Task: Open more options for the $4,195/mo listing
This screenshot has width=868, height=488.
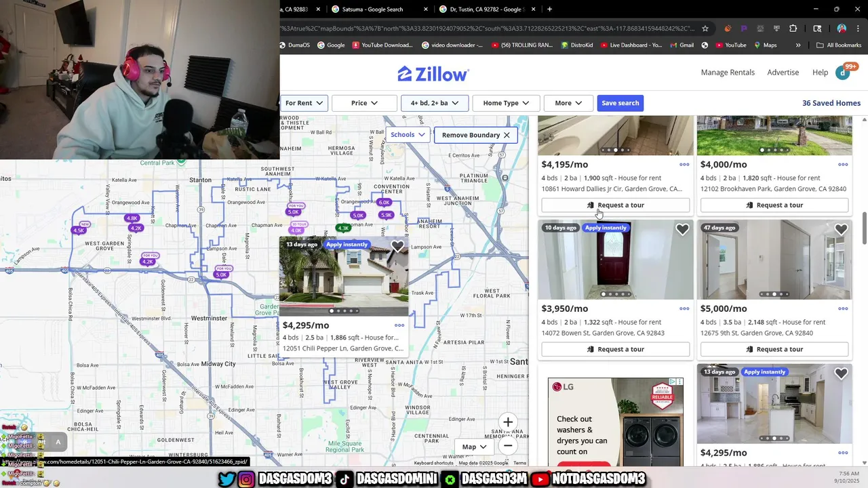Action: [x=684, y=165]
